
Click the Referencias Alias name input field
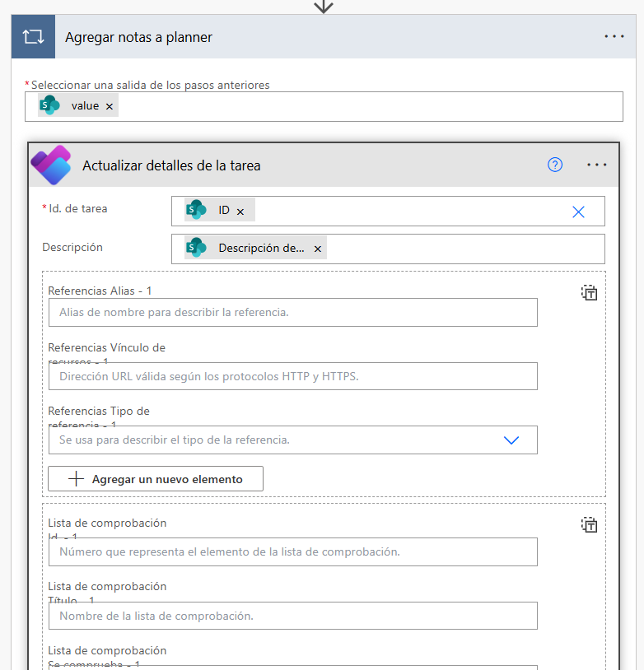[292, 313]
